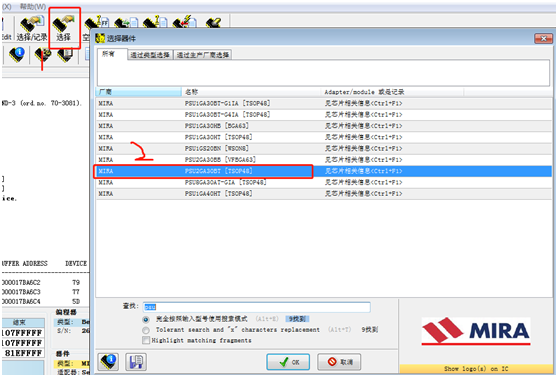
Task: Select the PSU1GA40HT [TSOP48] row
Action: point(324,194)
